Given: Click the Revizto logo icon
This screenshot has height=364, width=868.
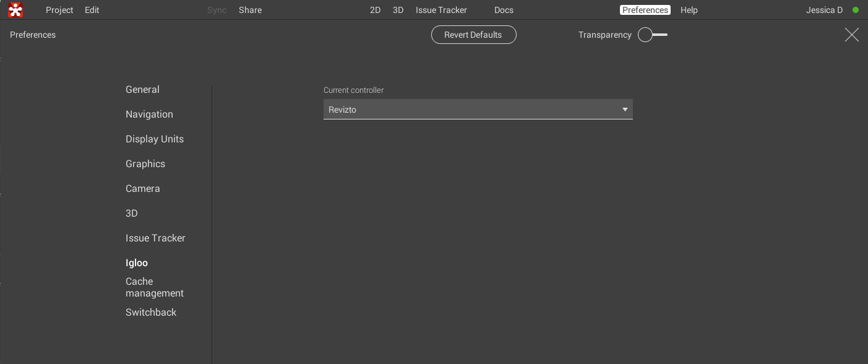Looking at the screenshot, I should coord(15,10).
